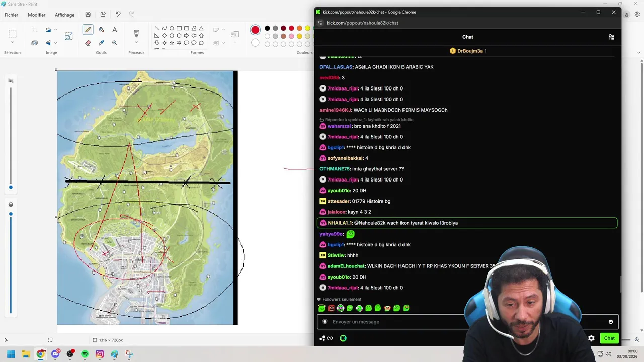Pick the orange palette swatch
Viewport: 644px width, 362px height.
299,28
